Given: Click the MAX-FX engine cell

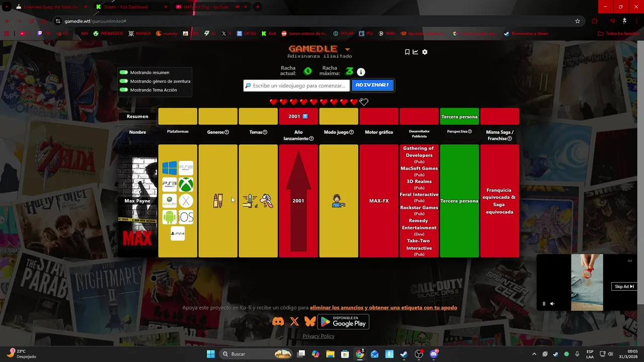Looking at the screenshot, I should (x=379, y=201).
